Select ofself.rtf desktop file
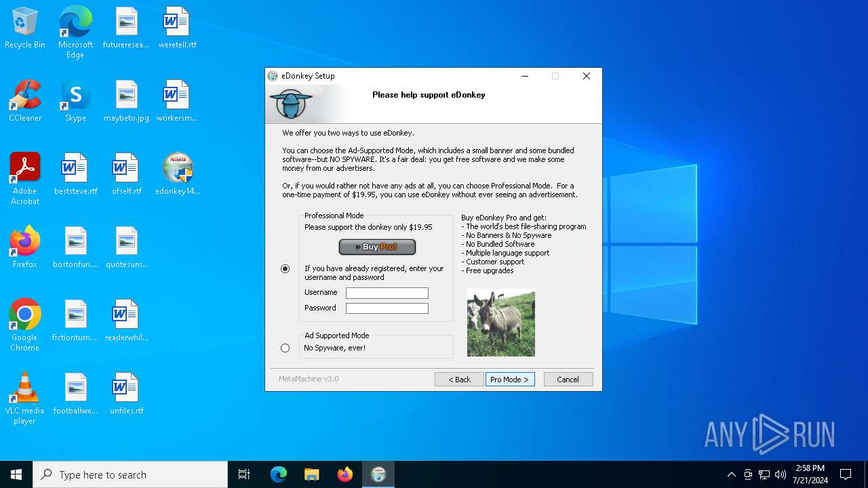Viewport: 868px width, 488px height. coord(126,175)
